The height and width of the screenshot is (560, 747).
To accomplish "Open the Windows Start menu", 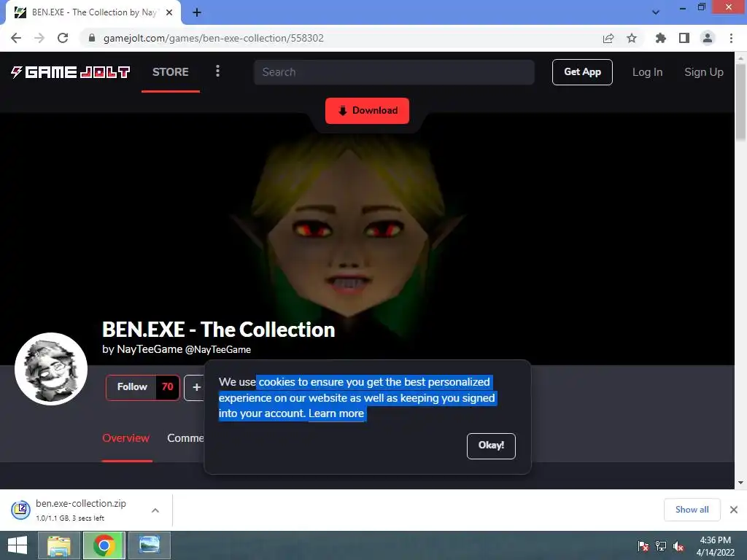I will point(18,545).
